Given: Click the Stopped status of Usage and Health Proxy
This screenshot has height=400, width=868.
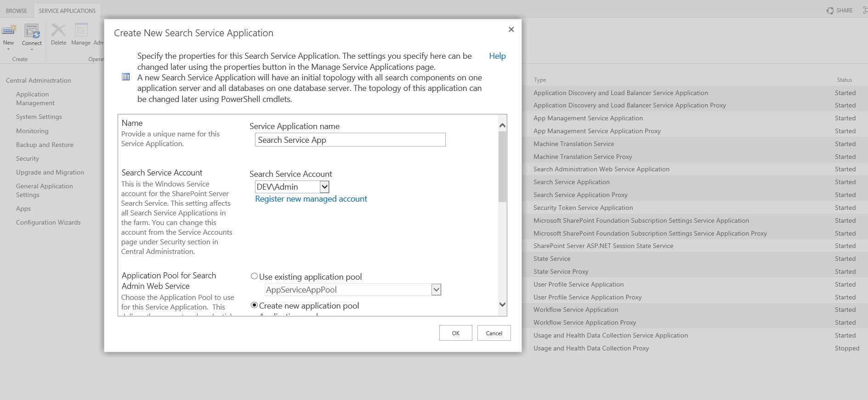Looking at the screenshot, I should (847, 348).
